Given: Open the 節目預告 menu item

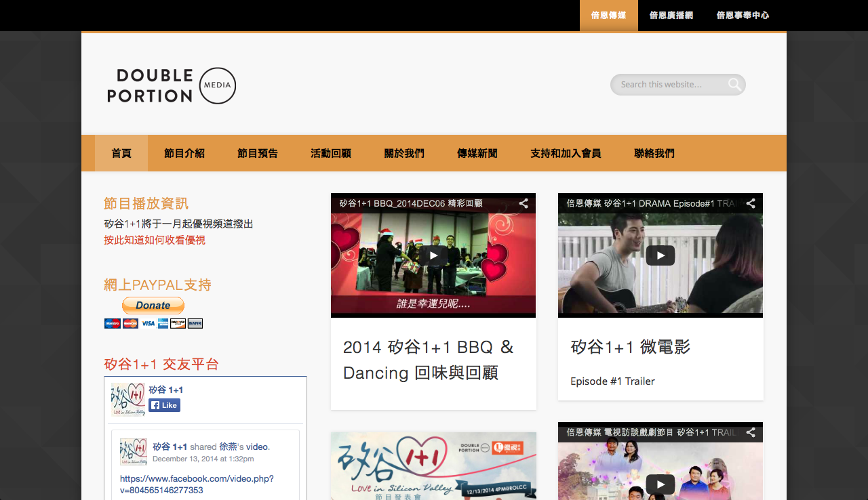Looking at the screenshot, I should tap(258, 153).
